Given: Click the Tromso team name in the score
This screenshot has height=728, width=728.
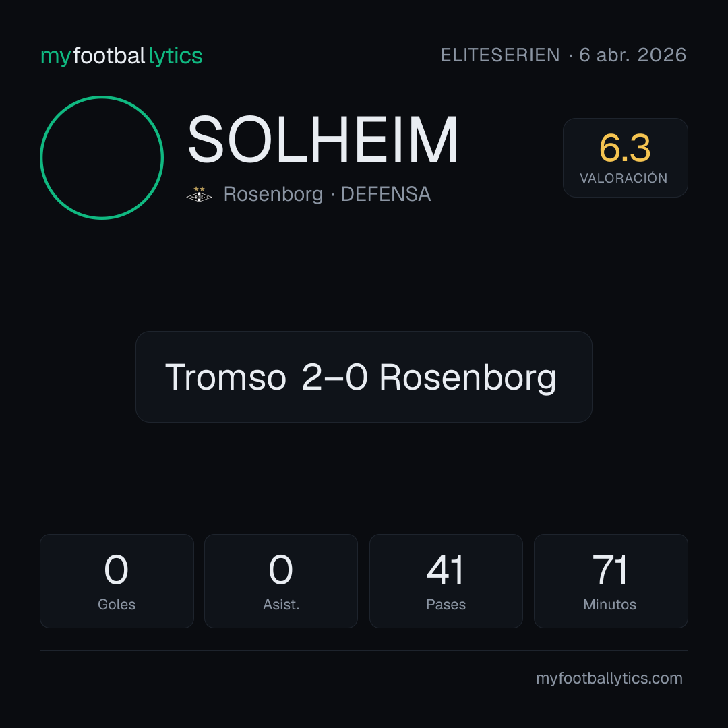Looking at the screenshot, I should 226,377.
